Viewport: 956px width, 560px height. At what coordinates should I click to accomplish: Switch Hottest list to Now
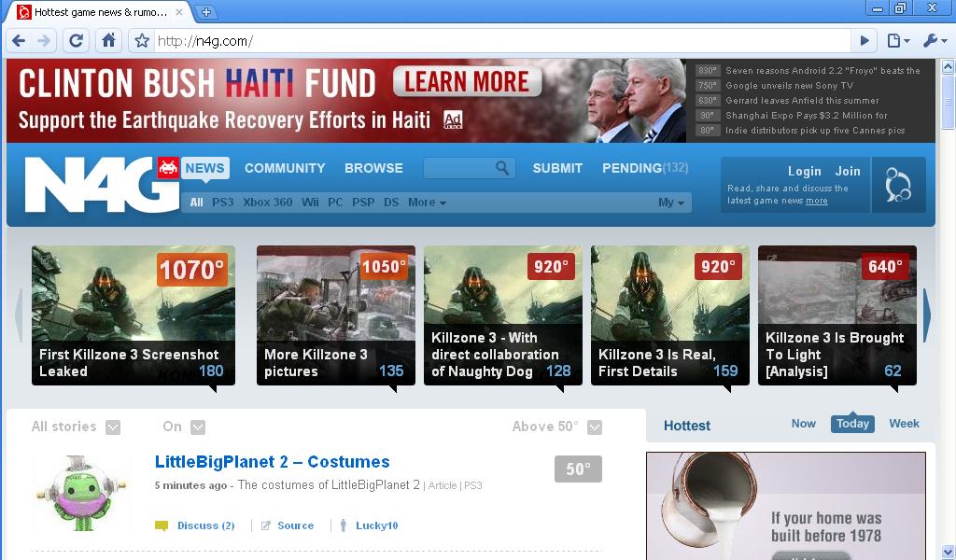[x=804, y=424]
